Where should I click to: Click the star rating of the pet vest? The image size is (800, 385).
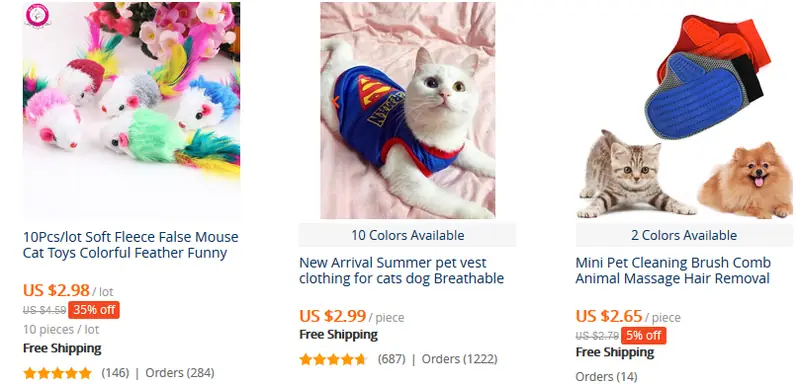pos(333,360)
